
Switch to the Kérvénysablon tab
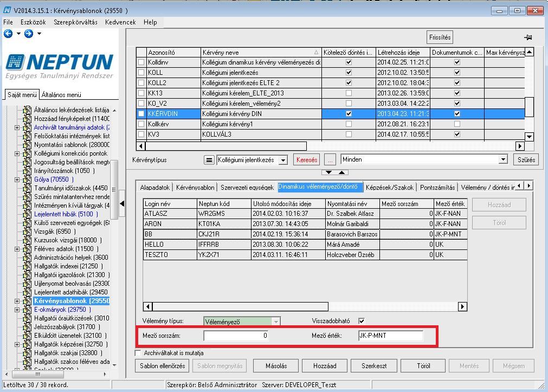195,188
